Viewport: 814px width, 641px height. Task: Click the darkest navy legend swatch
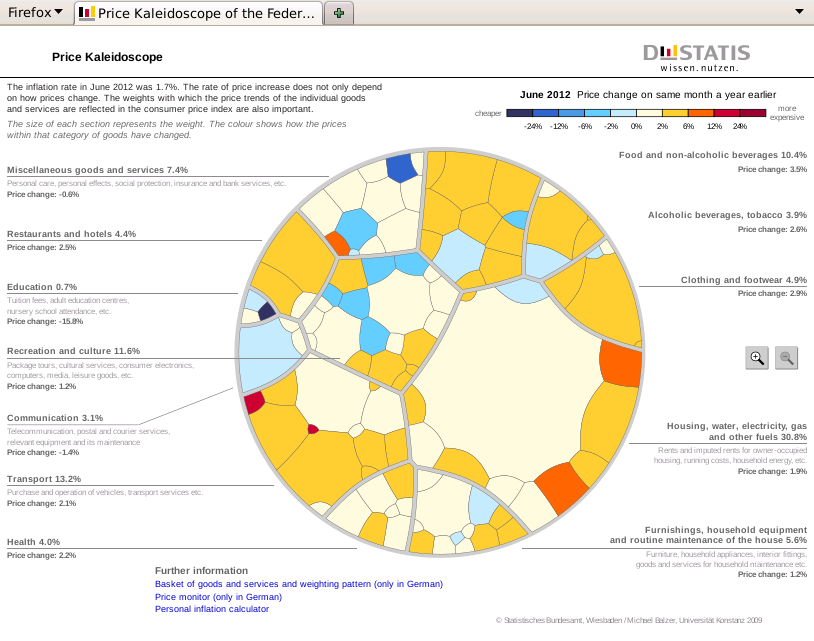coord(520,113)
